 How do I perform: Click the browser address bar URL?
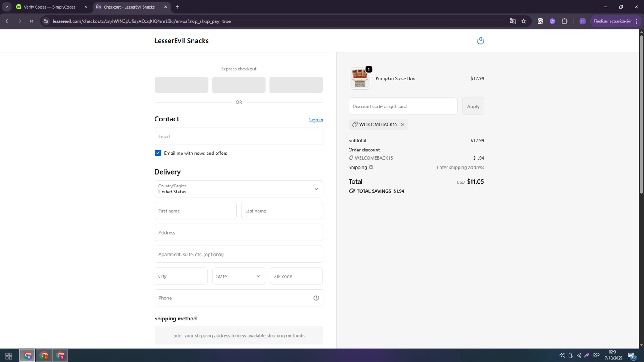tap(142, 21)
